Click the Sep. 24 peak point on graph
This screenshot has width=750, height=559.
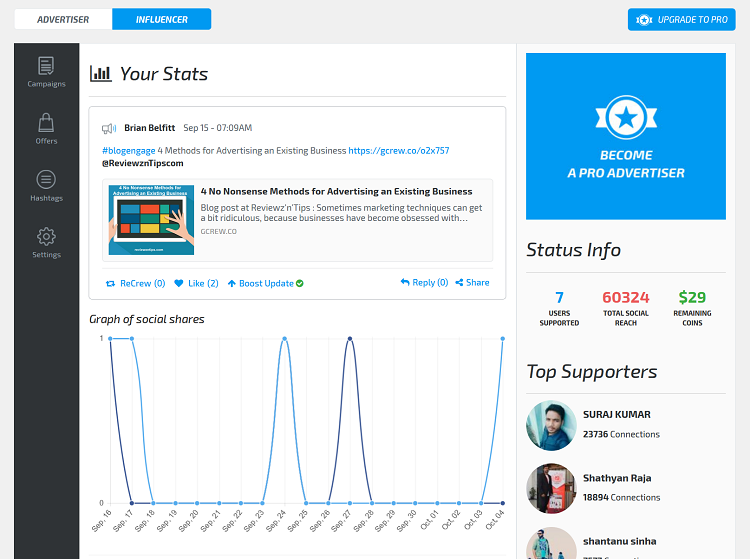click(x=285, y=339)
